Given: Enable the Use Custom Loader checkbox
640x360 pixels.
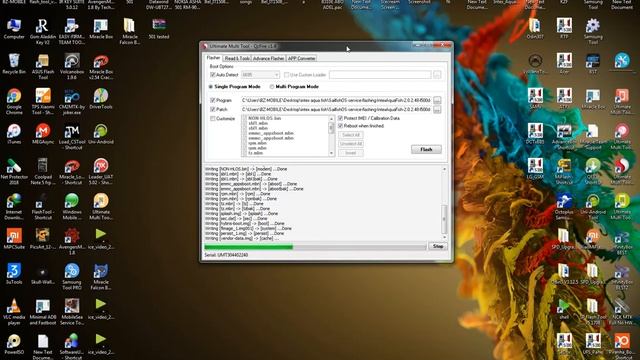Looking at the screenshot, I should pos(287,75).
